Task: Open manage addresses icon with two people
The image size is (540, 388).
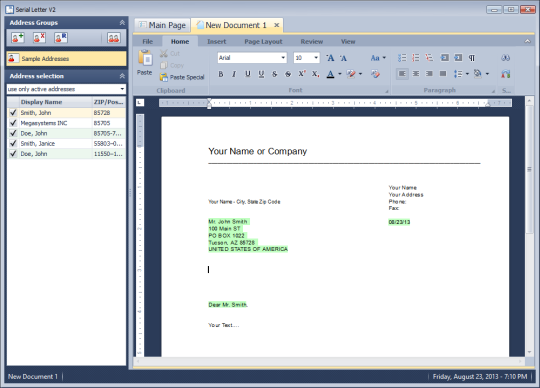Action: pos(113,38)
